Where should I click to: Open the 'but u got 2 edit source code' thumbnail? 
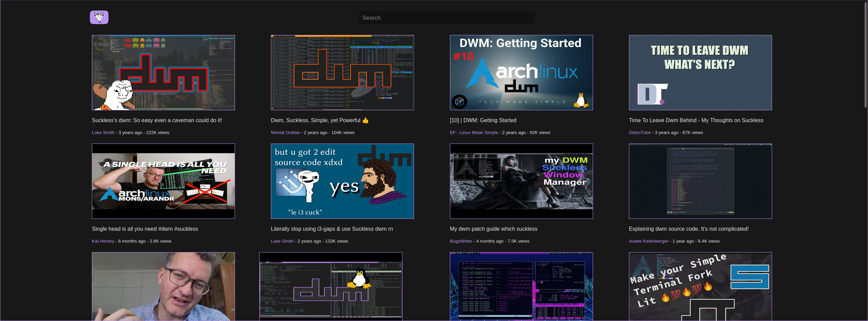click(342, 181)
